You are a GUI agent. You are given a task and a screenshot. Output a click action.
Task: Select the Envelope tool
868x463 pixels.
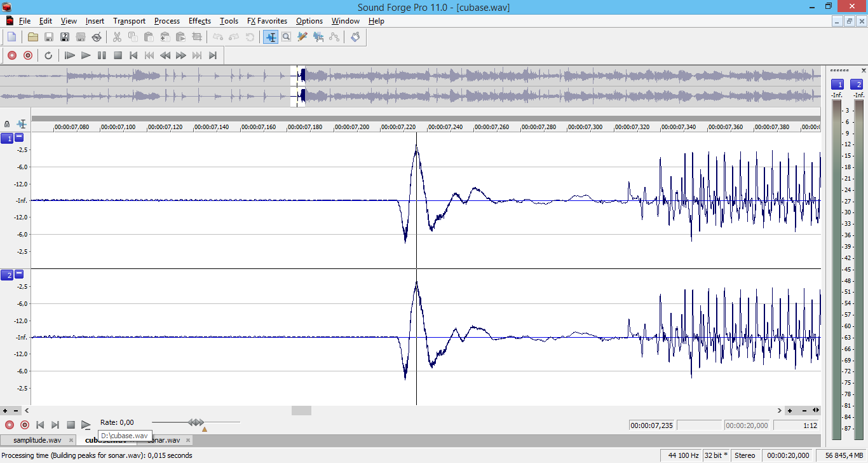point(334,37)
